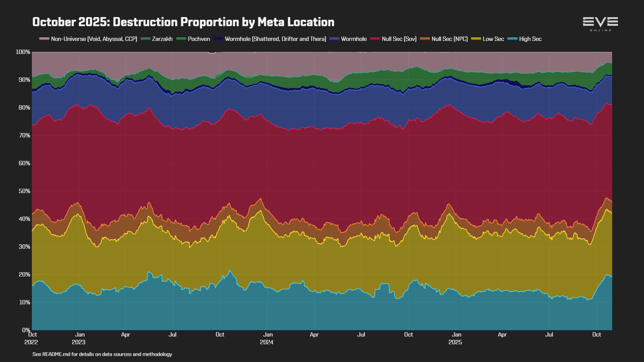The width and height of the screenshot is (644, 362).
Task: Click the Pochven green legend swatch
Action: [181, 39]
